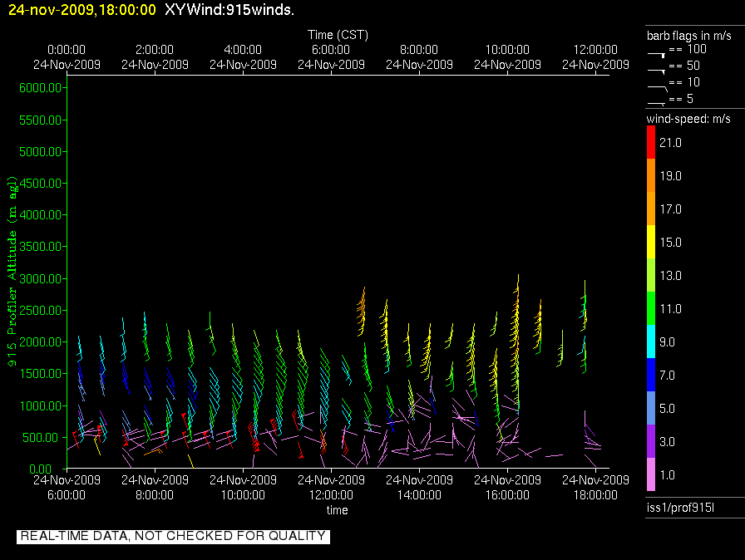
Task: Select the red 21.0 wind-speed color swatch
Action: [651, 143]
